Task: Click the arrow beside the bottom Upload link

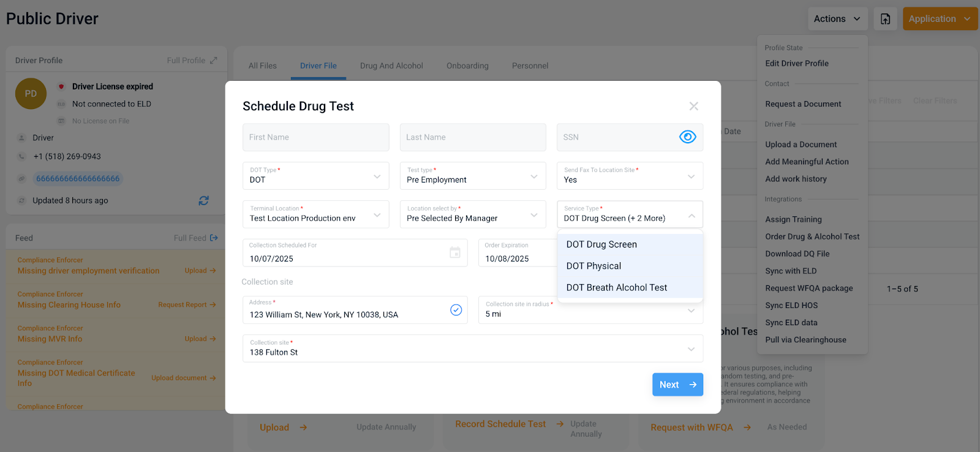Action: [303, 428]
